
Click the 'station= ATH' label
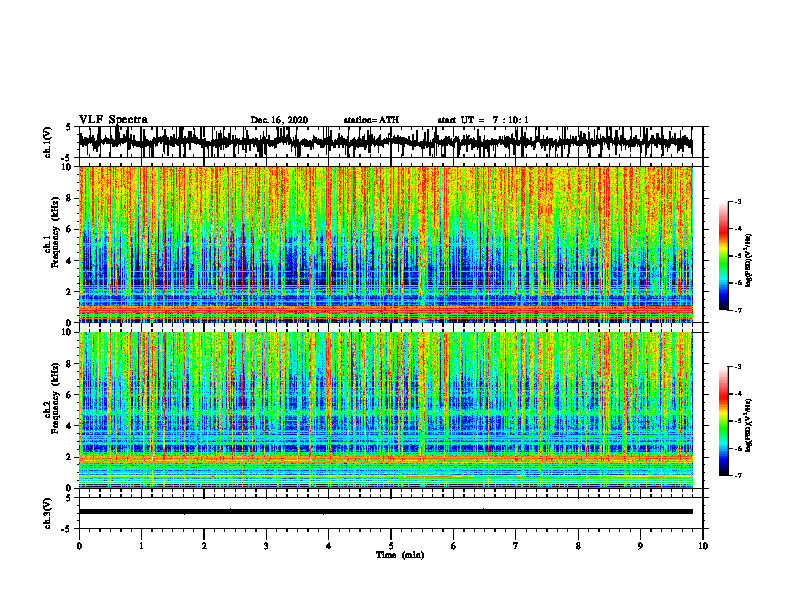click(371, 120)
